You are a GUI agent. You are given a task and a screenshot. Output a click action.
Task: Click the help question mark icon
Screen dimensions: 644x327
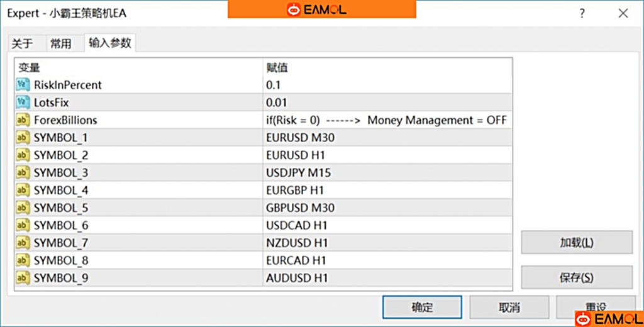coord(582,13)
